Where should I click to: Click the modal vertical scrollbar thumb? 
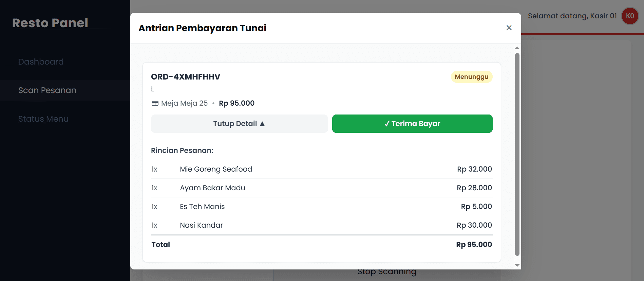[517, 153]
